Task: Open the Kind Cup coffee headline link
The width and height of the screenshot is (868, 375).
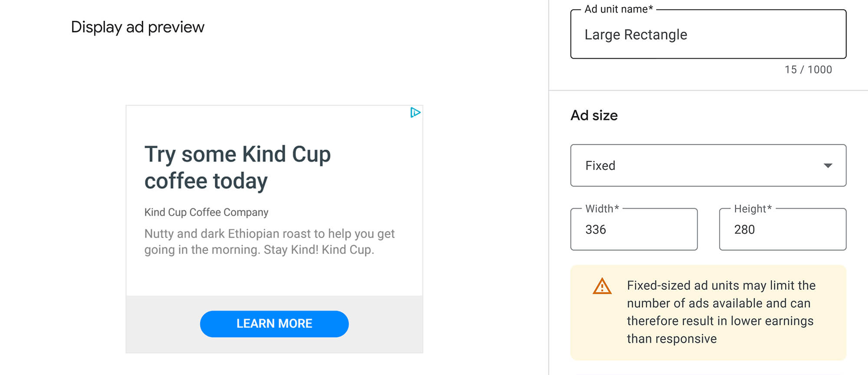Action: tap(237, 167)
